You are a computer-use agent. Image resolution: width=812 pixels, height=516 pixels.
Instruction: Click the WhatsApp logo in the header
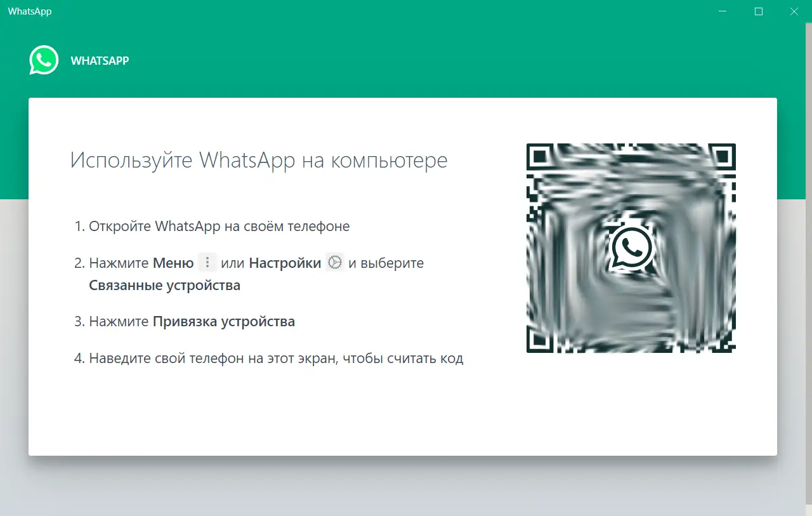pos(44,60)
